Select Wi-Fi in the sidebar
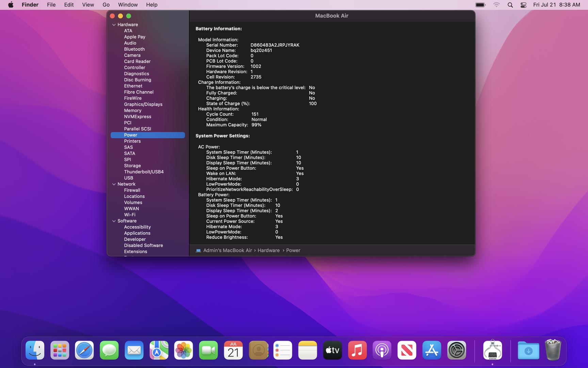Viewport: 588px width, 368px height. (130, 215)
